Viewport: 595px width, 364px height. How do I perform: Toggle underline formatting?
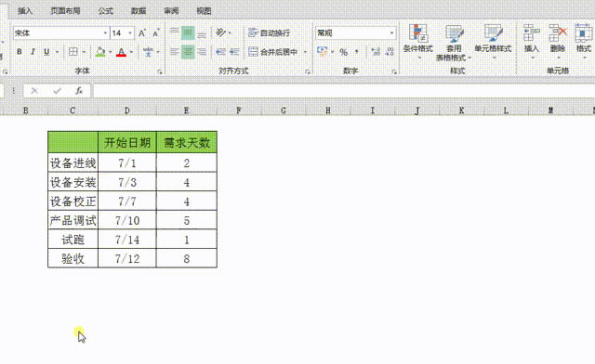46,52
